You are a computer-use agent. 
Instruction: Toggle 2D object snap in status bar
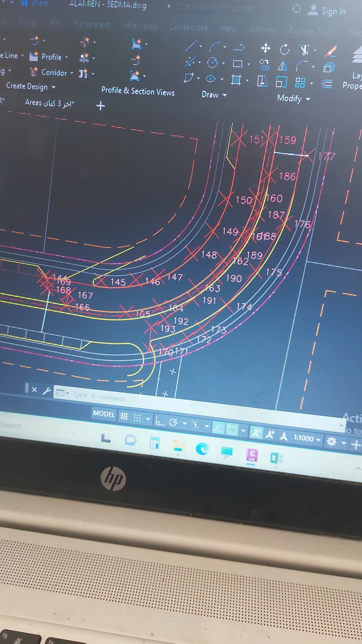click(x=232, y=430)
